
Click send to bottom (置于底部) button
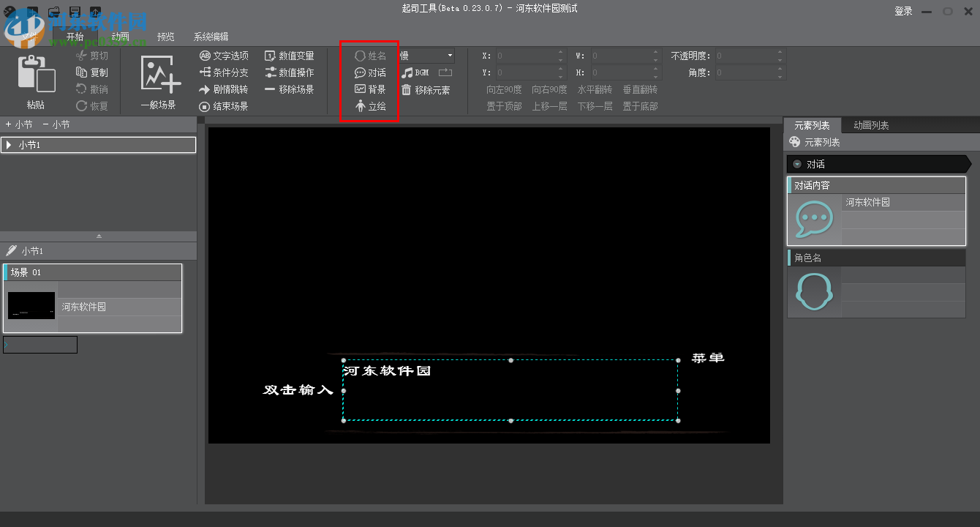(640, 106)
